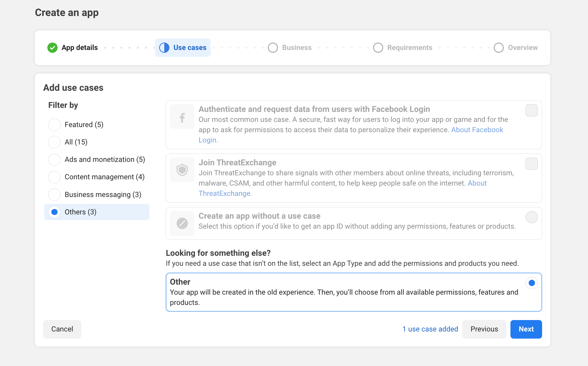The height and width of the screenshot is (366, 588).
Task: Click the Create an app page title
Action: click(x=67, y=13)
